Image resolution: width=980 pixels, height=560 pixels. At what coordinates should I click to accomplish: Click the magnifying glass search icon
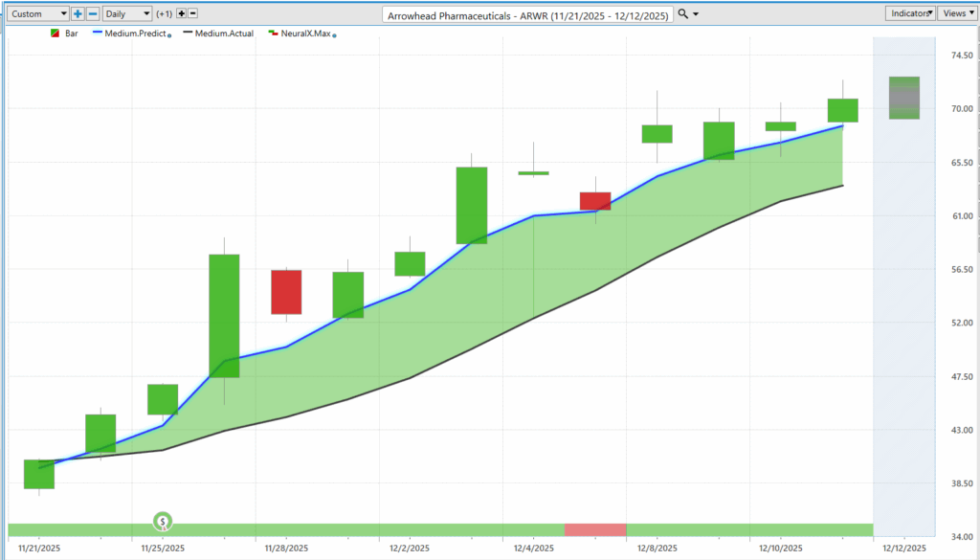(682, 14)
